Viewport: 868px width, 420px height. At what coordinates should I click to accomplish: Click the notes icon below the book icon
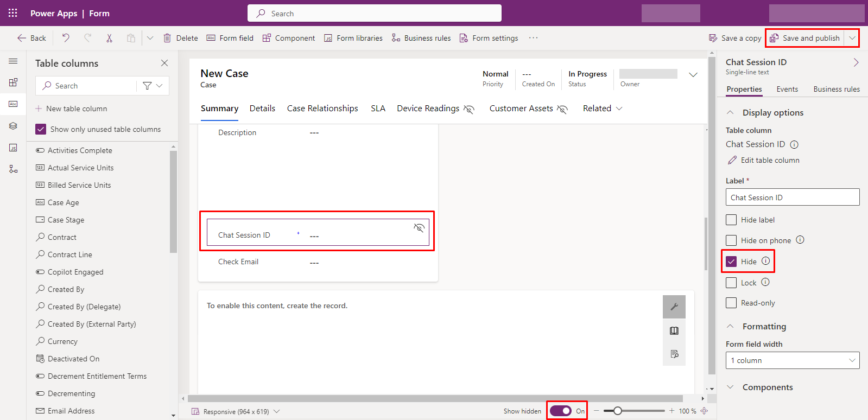click(674, 354)
